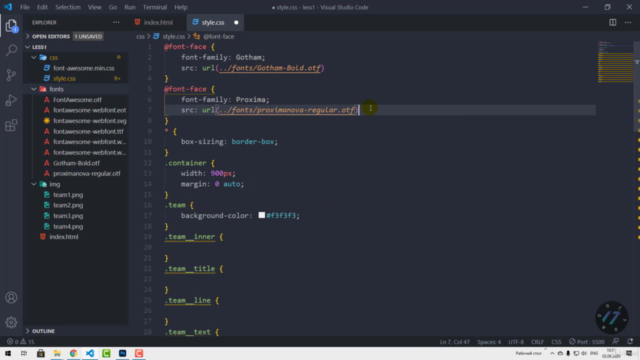The height and width of the screenshot is (360, 640).
Task: Open the Explorer view in activity bar
Action: point(11,26)
